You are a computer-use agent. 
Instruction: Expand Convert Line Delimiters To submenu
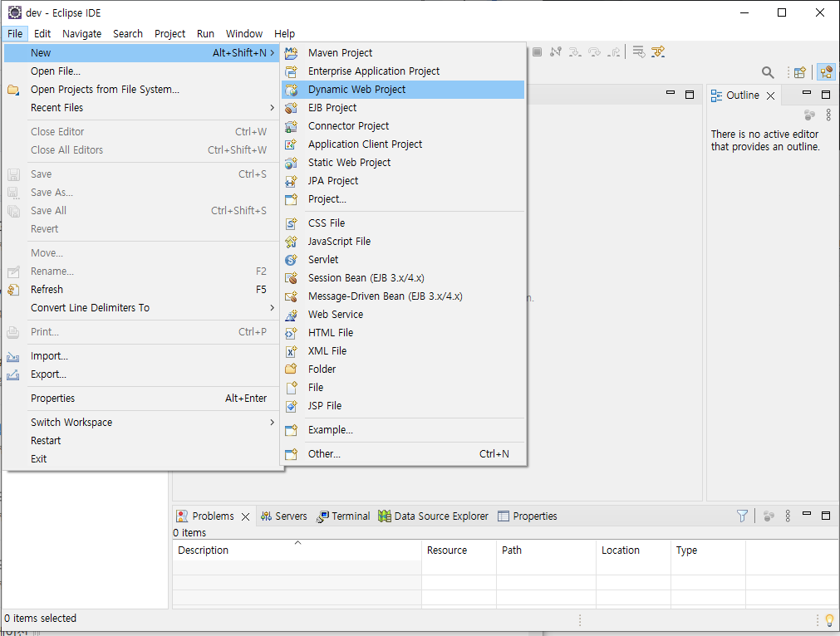point(273,308)
